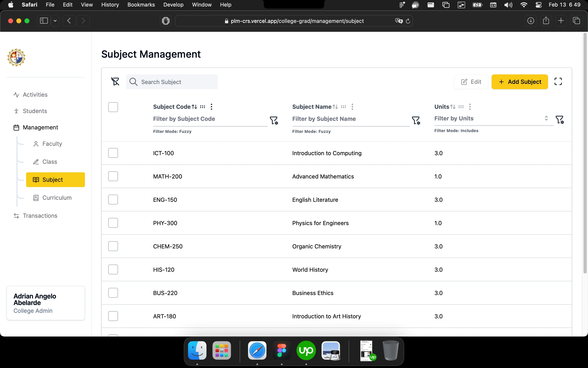Open Students in sidebar
Image resolution: width=588 pixels, height=368 pixels.
pos(30,111)
